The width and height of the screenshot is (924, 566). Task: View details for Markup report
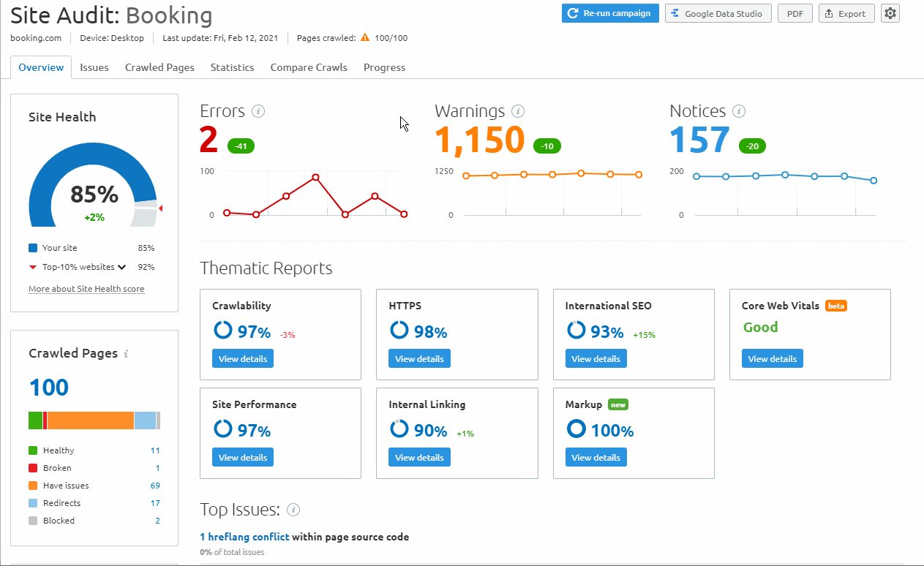tap(596, 458)
